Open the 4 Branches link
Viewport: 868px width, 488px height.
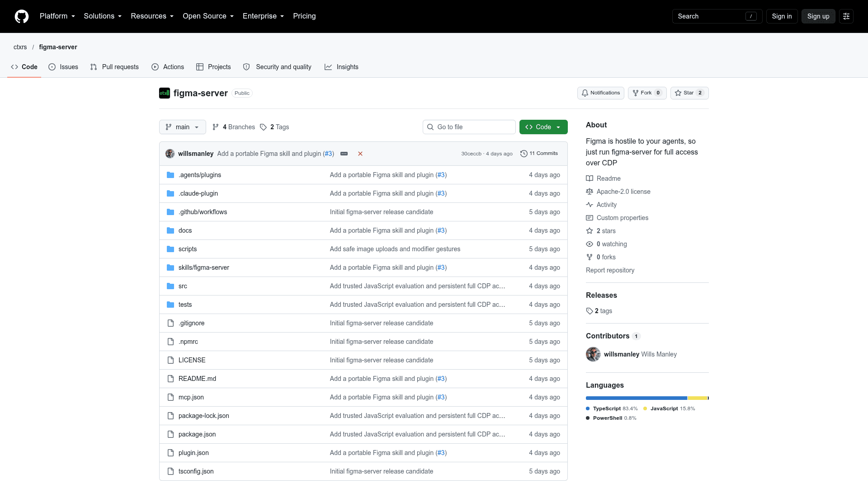tap(234, 127)
